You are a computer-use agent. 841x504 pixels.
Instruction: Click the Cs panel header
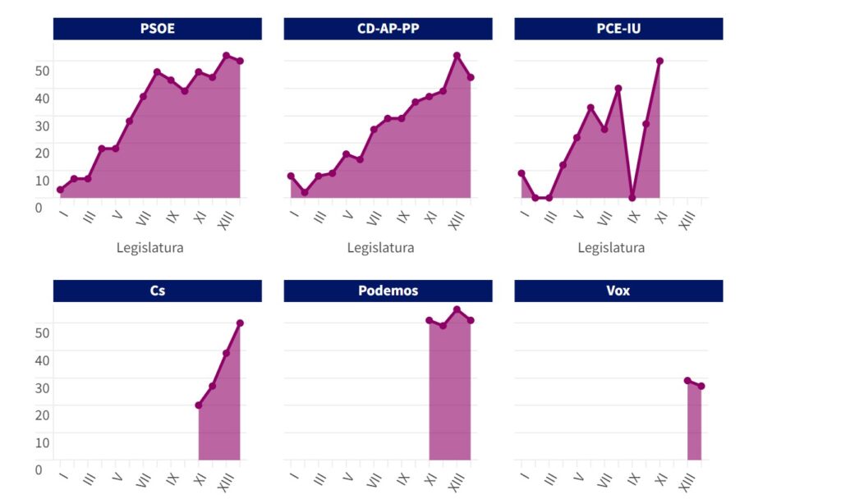pos(158,291)
